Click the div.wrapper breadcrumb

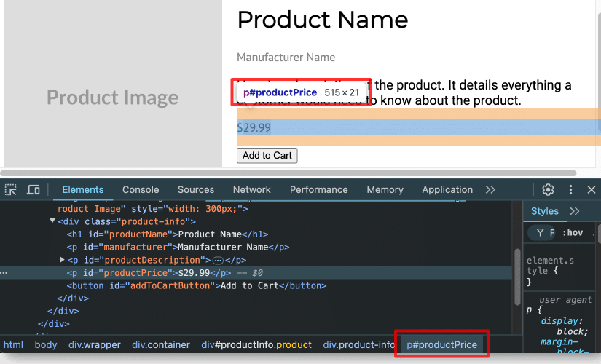94,344
